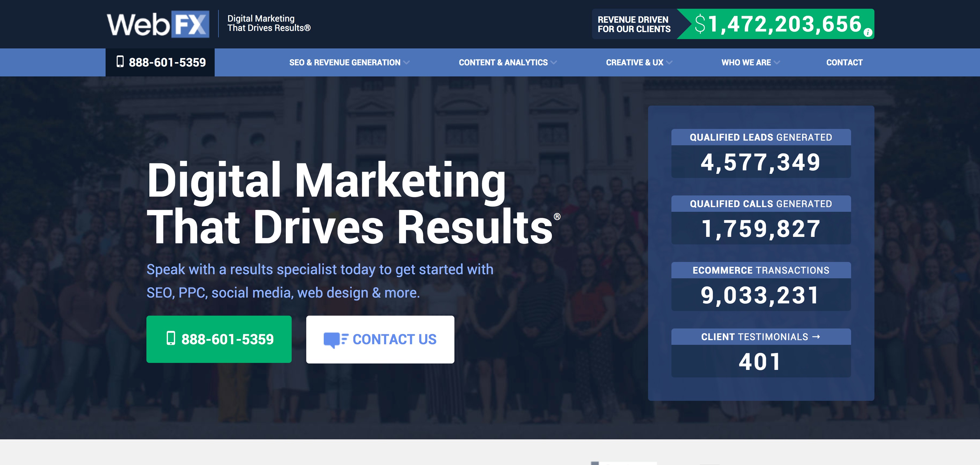980x465 pixels.
Task: Expand the Content & Analytics chevron
Action: (x=554, y=62)
